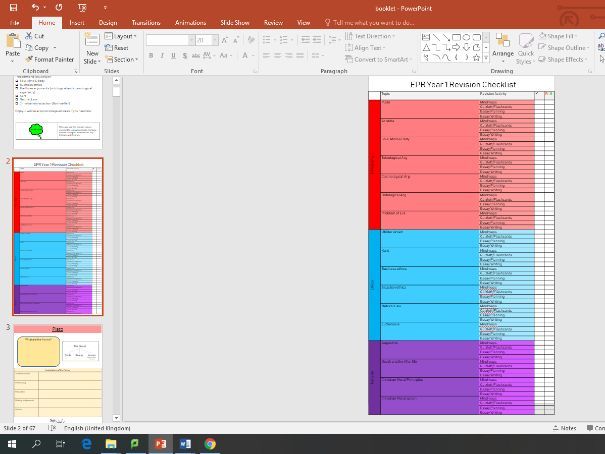Open the Review tab
The height and width of the screenshot is (454, 605).
point(273,23)
